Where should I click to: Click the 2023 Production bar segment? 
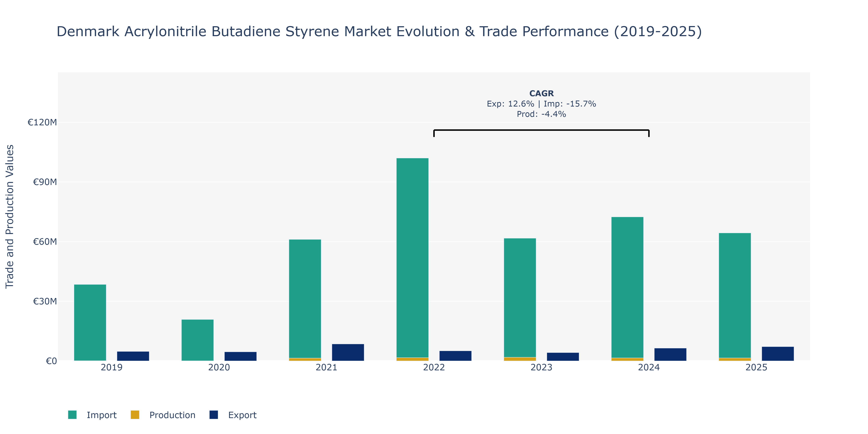pos(520,359)
